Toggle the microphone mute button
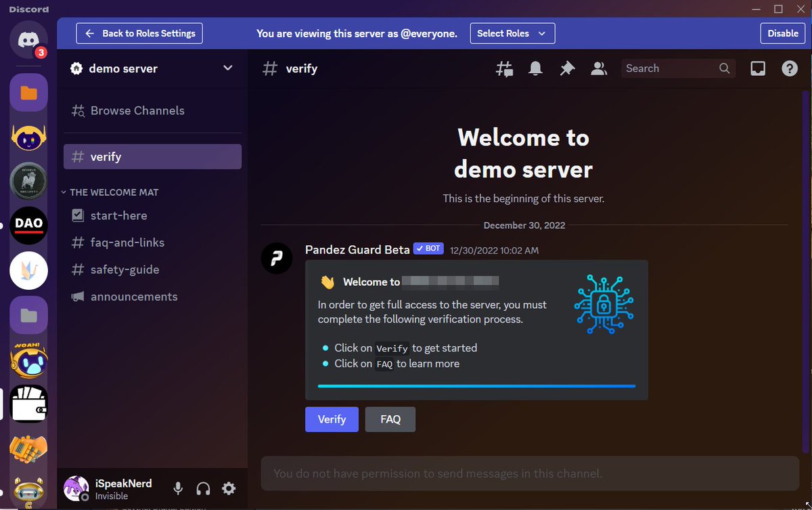812x510 pixels. 178,488
